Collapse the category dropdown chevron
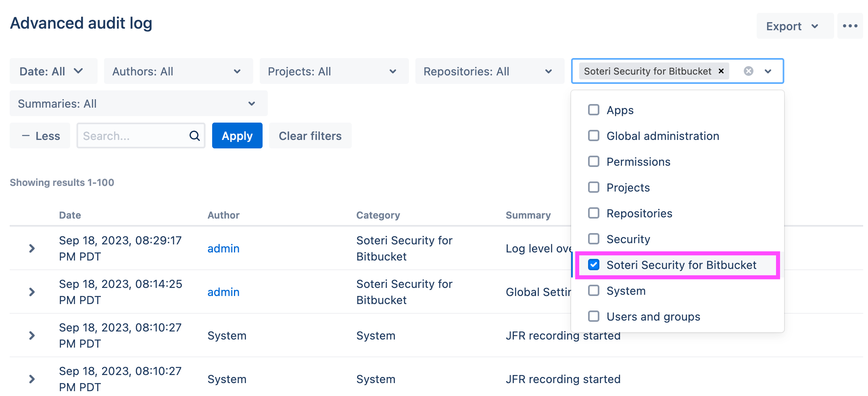The height and width of the screenshot is (396, 868). coord(768,71)
